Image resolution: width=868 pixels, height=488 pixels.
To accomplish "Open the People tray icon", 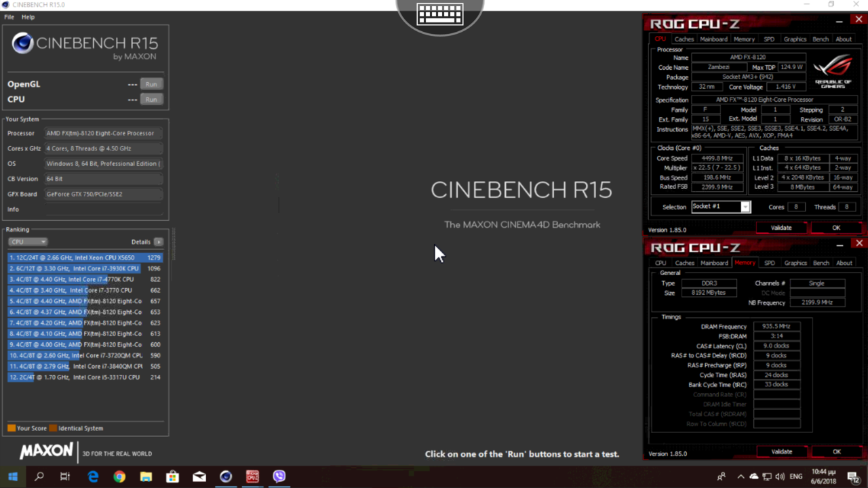I will [721, 476].
